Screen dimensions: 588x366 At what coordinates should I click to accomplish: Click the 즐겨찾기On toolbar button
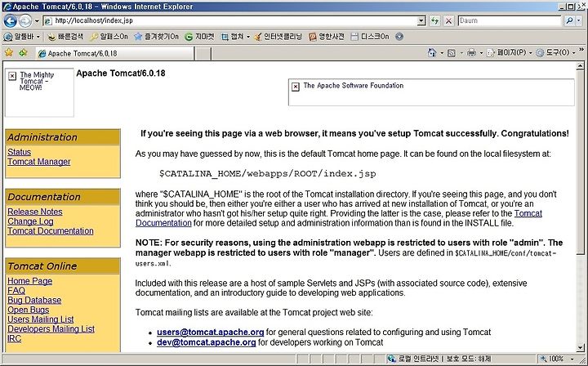156,37
